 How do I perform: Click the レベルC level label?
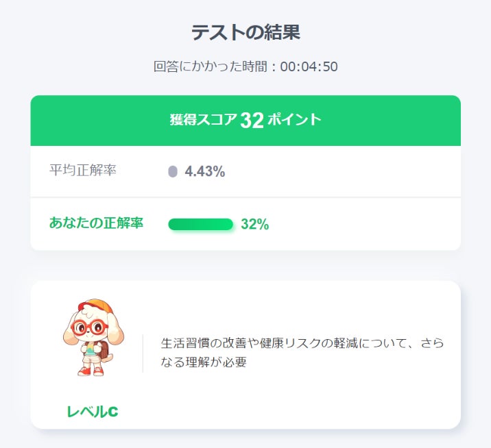pos(93,412)
